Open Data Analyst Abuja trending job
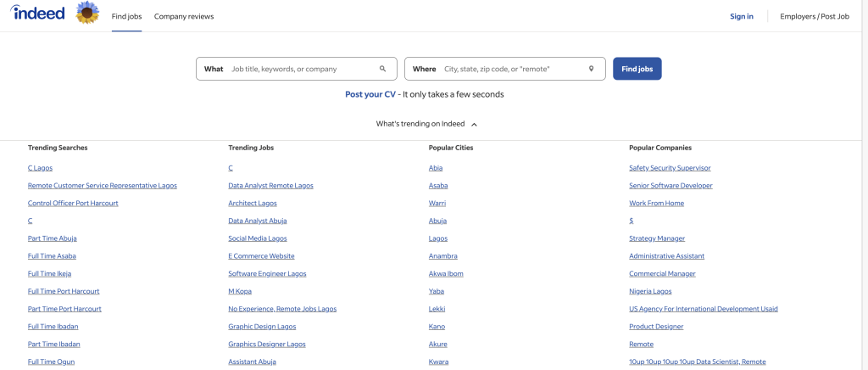 [258, 221]
